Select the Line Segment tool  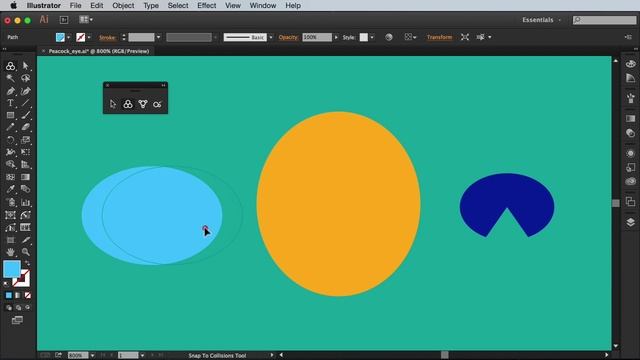click(25, 103)
